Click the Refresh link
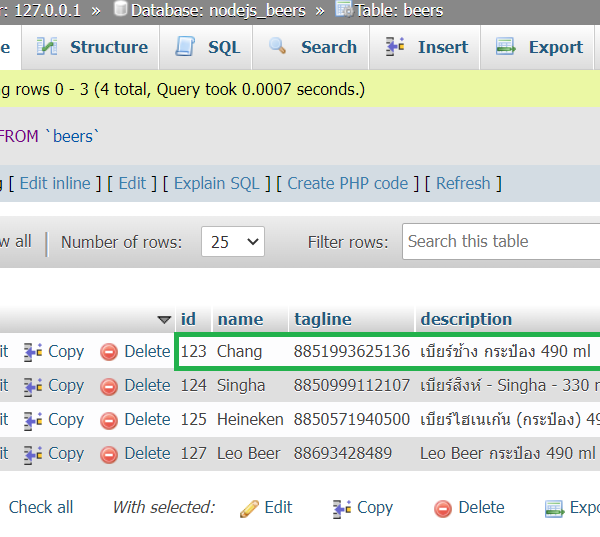 tap(463, 183)
